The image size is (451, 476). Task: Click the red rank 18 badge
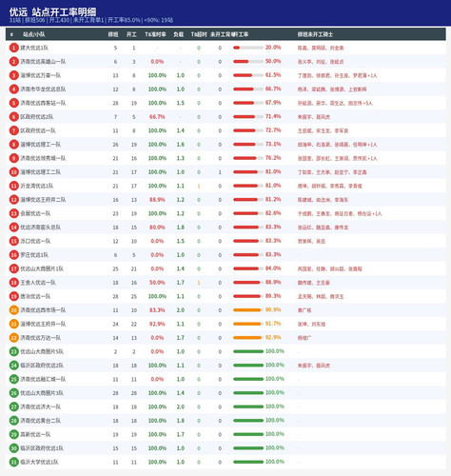pyautogui.click(x=13, y=283)
